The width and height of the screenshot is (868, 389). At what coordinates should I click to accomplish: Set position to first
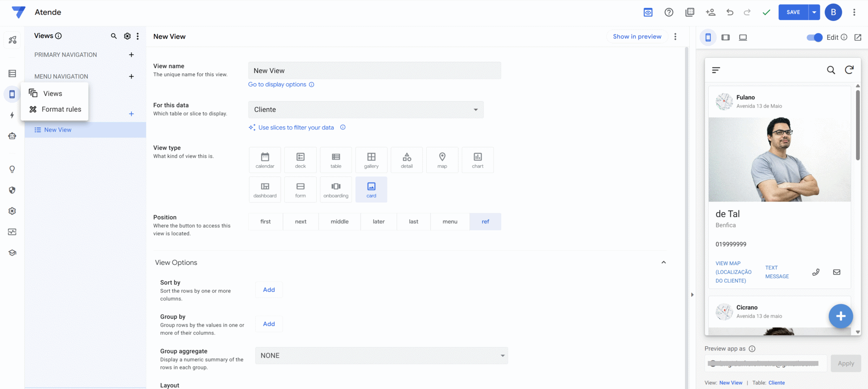[265, 222]
